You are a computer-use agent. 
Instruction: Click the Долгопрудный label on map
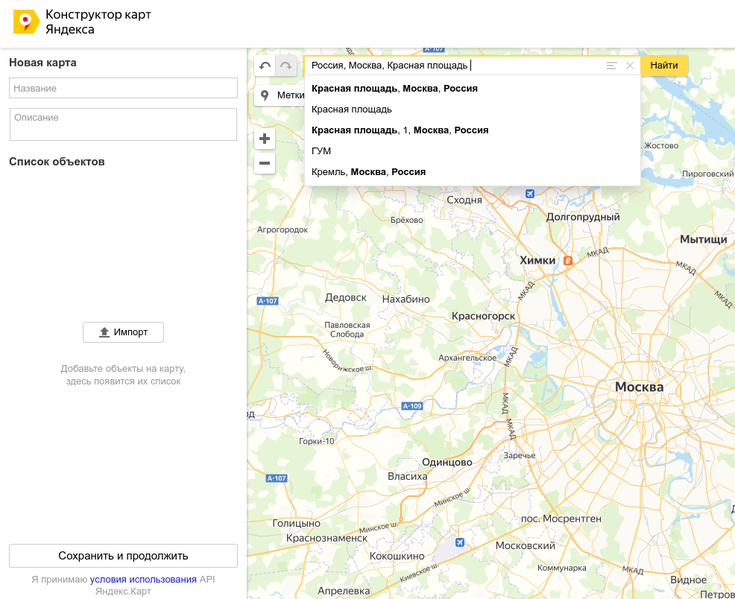click(x=583, y=217)
